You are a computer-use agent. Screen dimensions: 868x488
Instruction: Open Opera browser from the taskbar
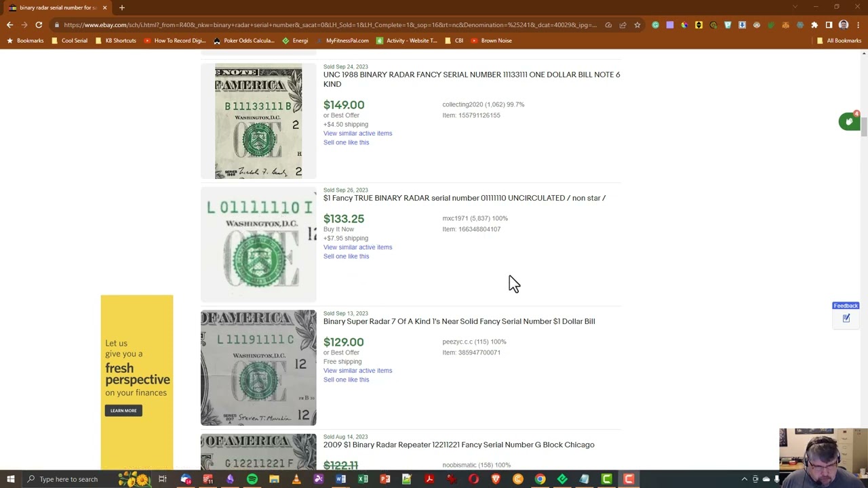[x=473, y=479]
